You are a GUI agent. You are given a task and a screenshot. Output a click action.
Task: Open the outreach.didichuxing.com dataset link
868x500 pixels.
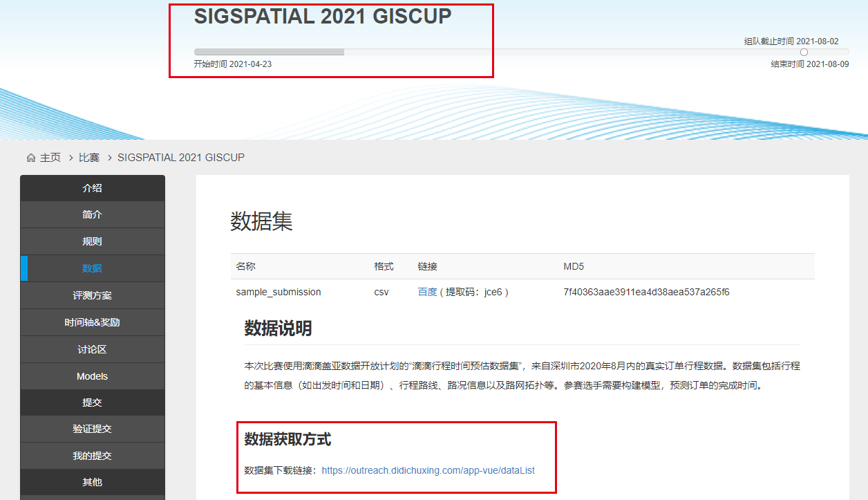[x=428, y=470]
